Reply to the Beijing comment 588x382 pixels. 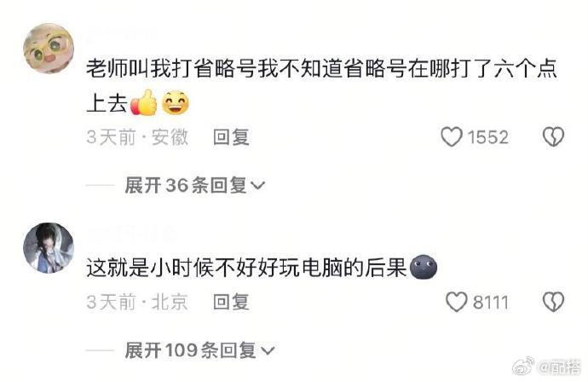231,302
